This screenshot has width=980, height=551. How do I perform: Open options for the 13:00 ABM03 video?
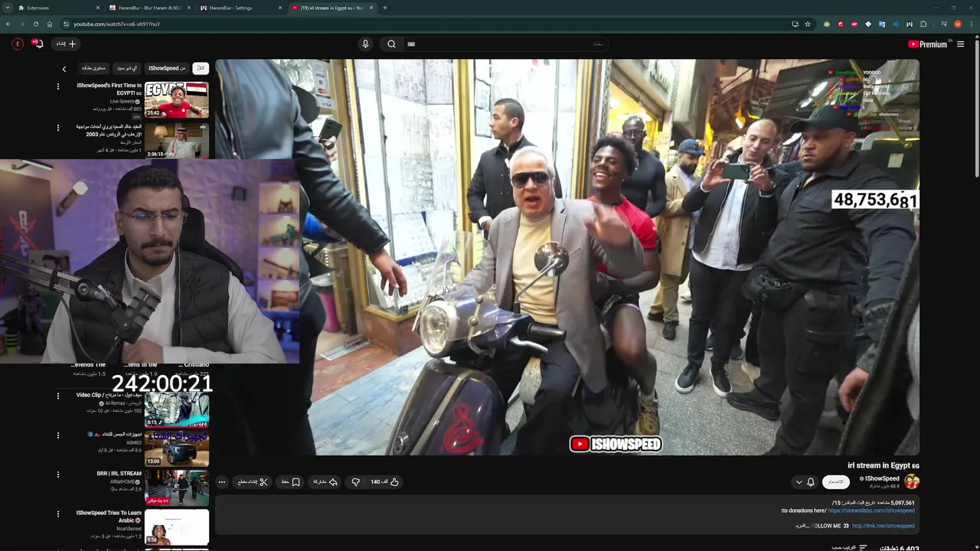[58, 435]
